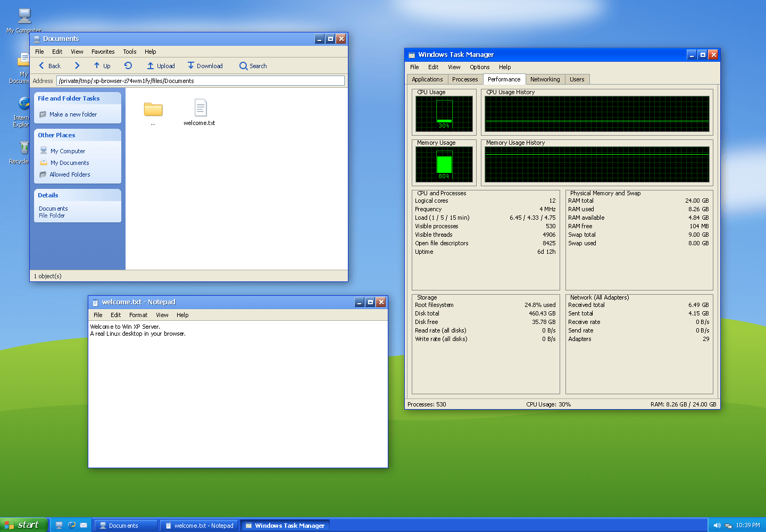Open My Computer desktop icon

tap(24, 20)
